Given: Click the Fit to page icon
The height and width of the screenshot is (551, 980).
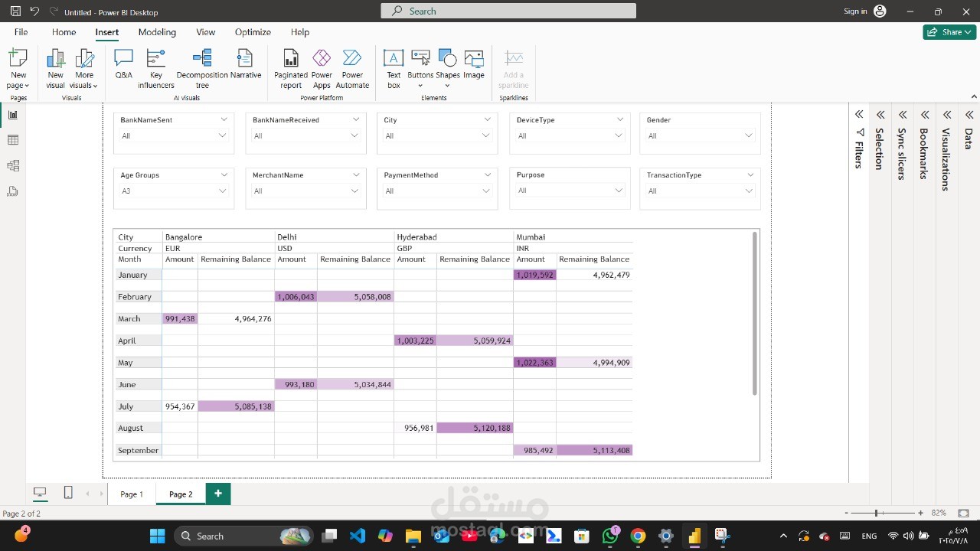Looking at the screenshot, I should point(964,513).
